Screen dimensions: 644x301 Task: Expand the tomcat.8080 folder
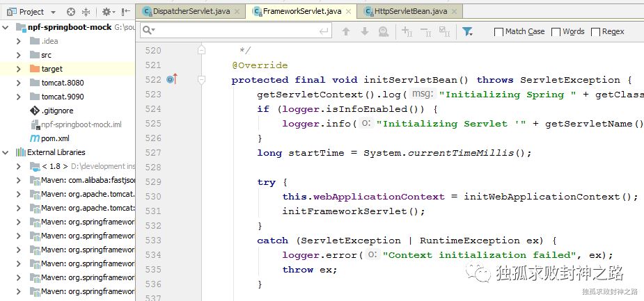(19, 83)
